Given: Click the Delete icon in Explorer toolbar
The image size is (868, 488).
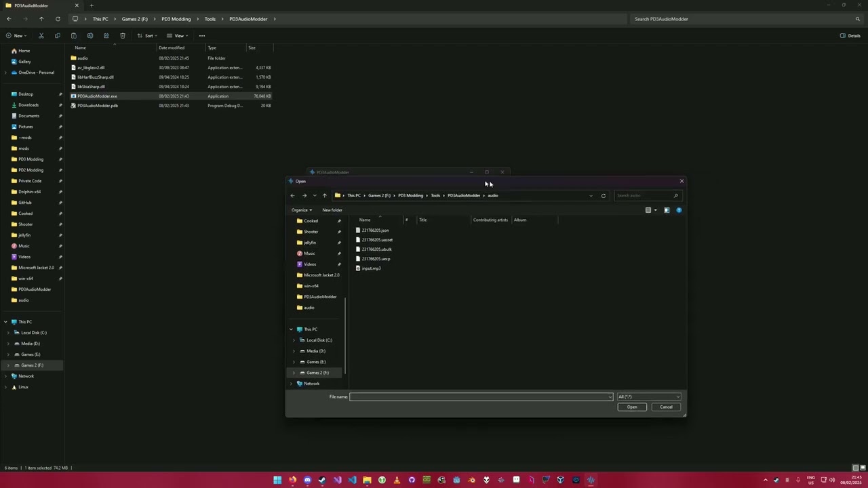Looking at the screenshot, I should click(122, 36).
